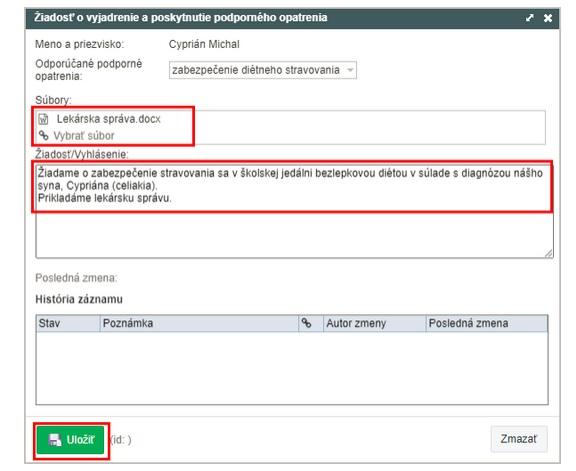Open the Word document icon for Lekárska správa
Image resolution: width=576 pixels, height=471 pixels.
click(43, 119)
